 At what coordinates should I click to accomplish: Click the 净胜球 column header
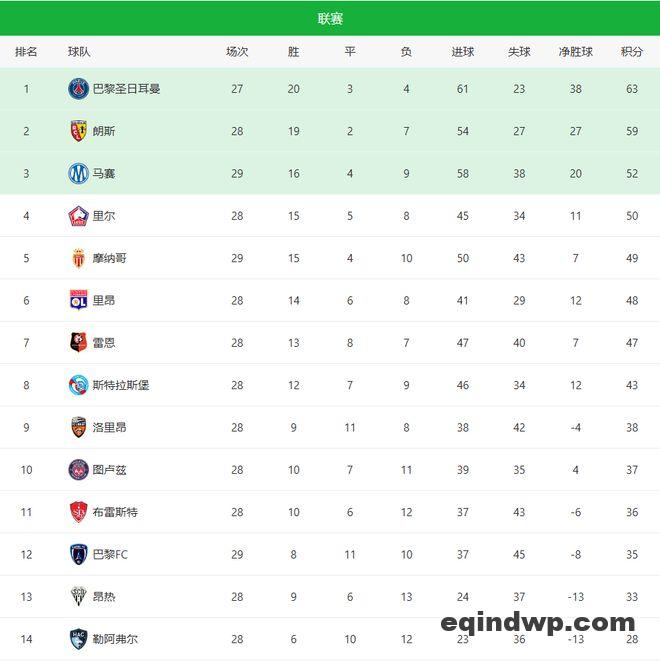(x=575, y=52)
